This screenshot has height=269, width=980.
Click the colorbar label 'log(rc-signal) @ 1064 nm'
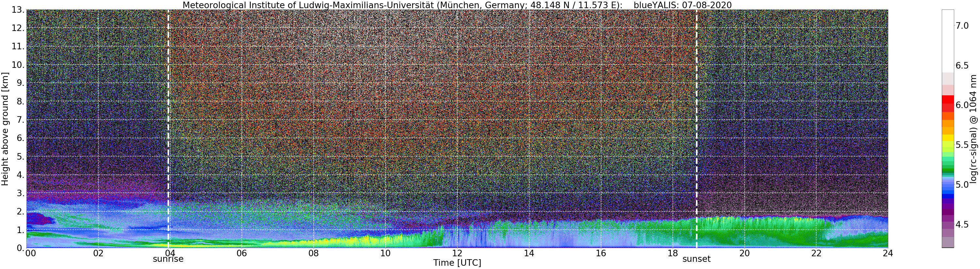973,129
